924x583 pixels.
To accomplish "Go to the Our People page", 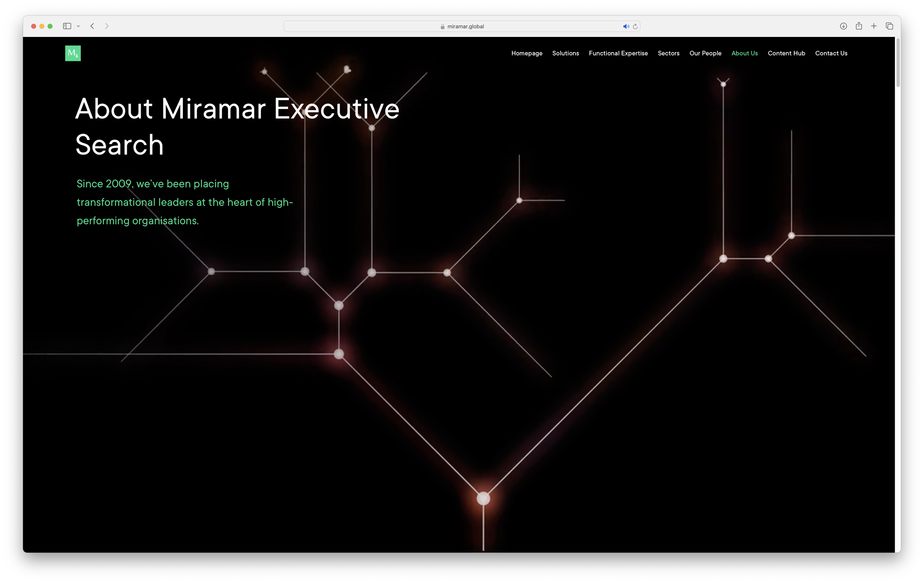I will (705, 53).
